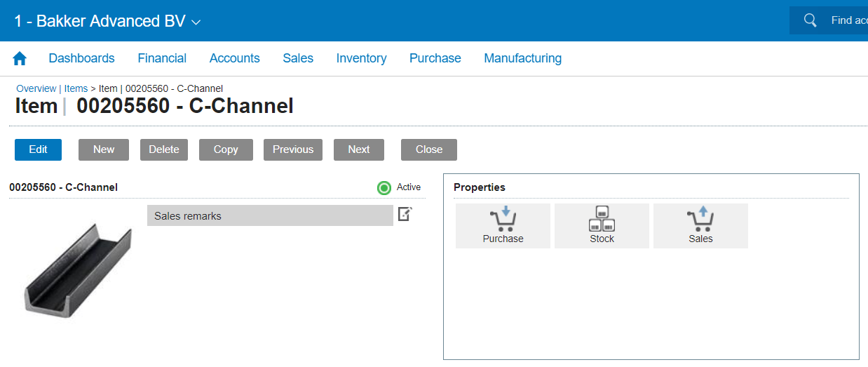868x367 pixels.
Task: Follow the Overview breadcrumb link
Action: point(36,88)
